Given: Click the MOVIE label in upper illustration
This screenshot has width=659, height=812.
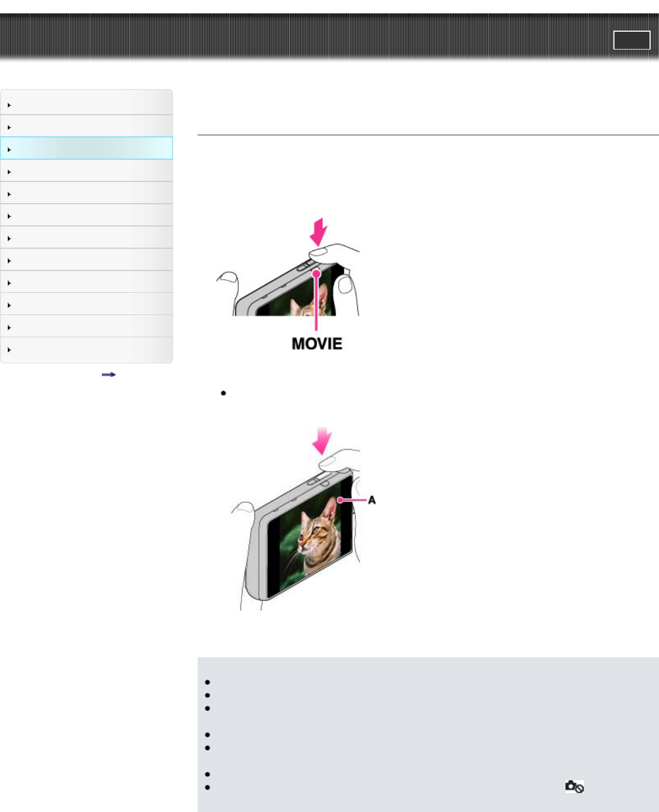Looking at the screenshot, I should click(x=317, y=343).
